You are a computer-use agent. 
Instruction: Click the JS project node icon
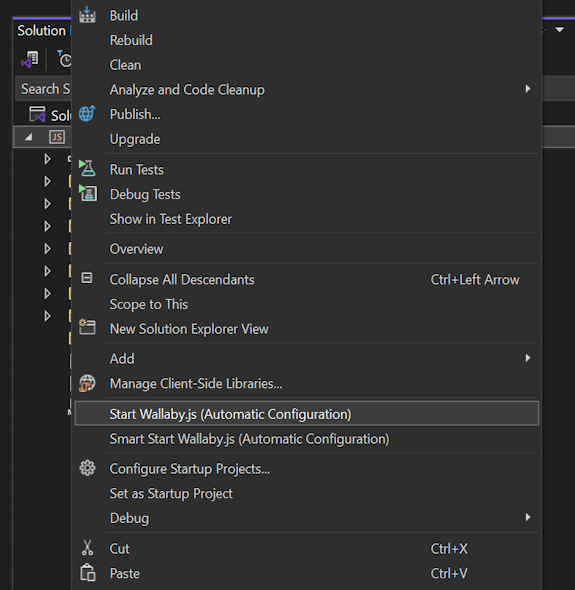(57, 137)
